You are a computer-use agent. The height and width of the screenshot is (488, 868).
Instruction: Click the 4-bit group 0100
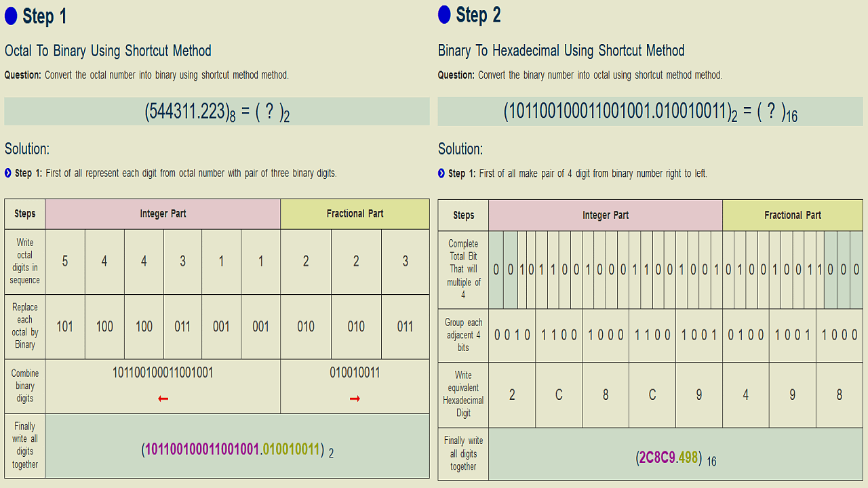pos(745,335)
